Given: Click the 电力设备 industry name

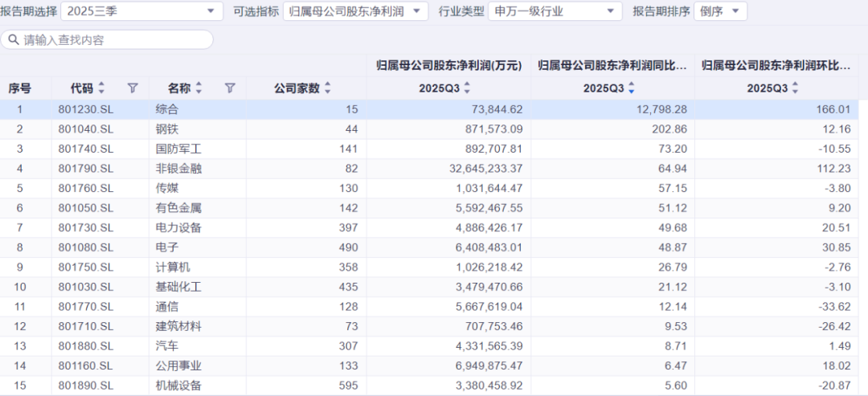Looking at the screenshot, I should 178,228.
